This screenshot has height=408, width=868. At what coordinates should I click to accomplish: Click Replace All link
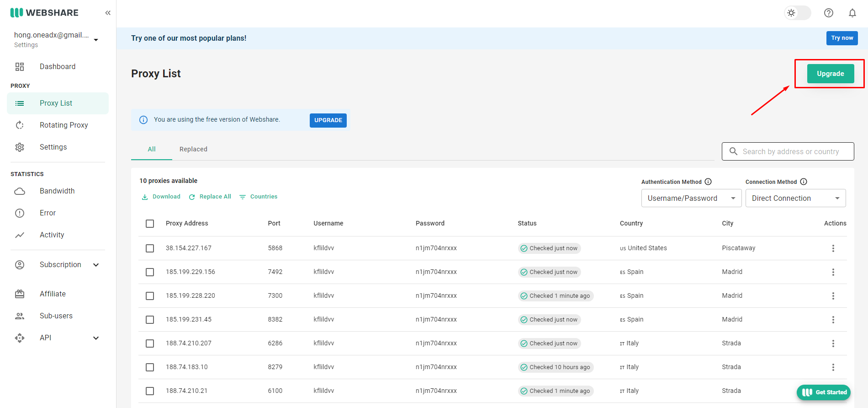pos(210,197)
